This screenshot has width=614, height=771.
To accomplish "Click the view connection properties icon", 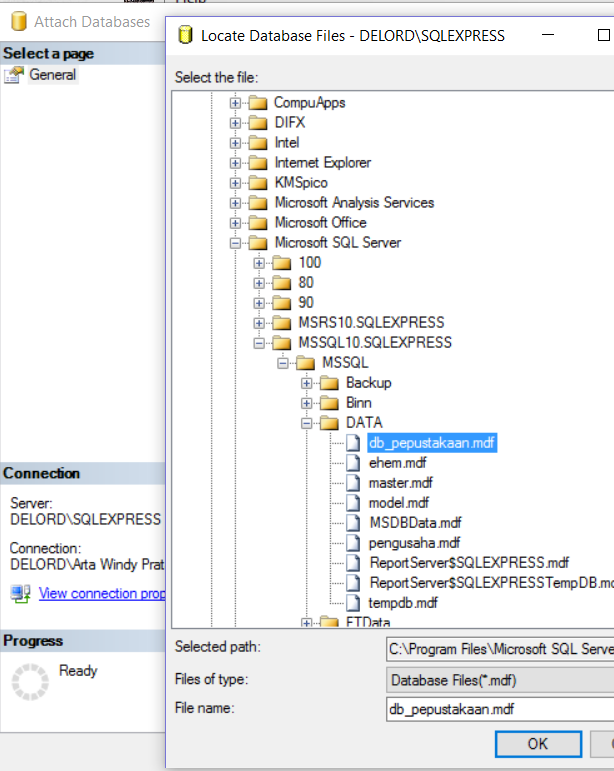I will 21,594.
